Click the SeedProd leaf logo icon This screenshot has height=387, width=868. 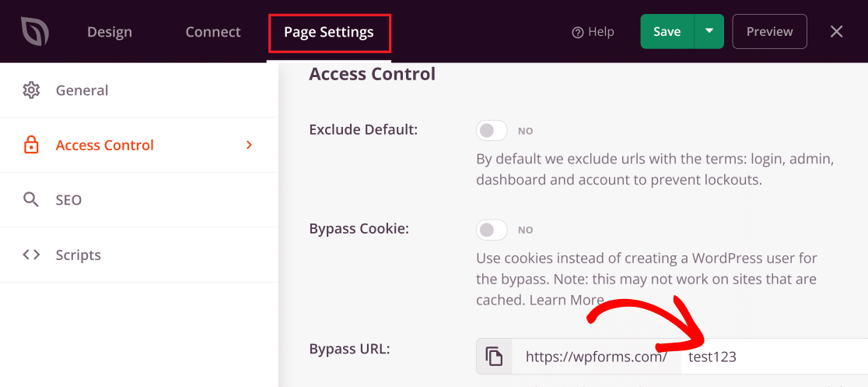click(x=35, y=32)
